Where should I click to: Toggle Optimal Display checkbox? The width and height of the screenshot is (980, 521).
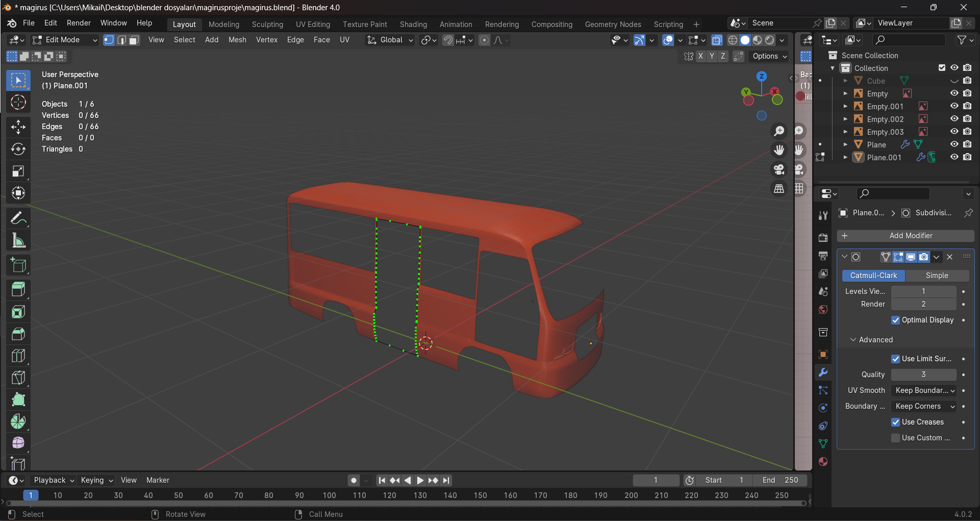[x=895, y=320]
